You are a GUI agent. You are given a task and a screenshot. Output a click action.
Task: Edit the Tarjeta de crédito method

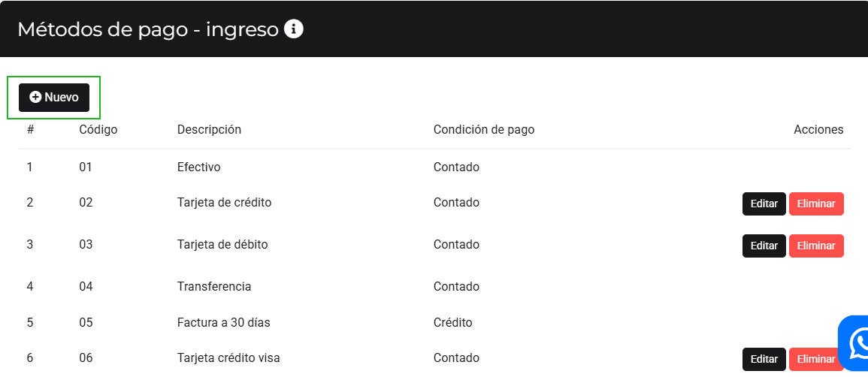(764, 204)
